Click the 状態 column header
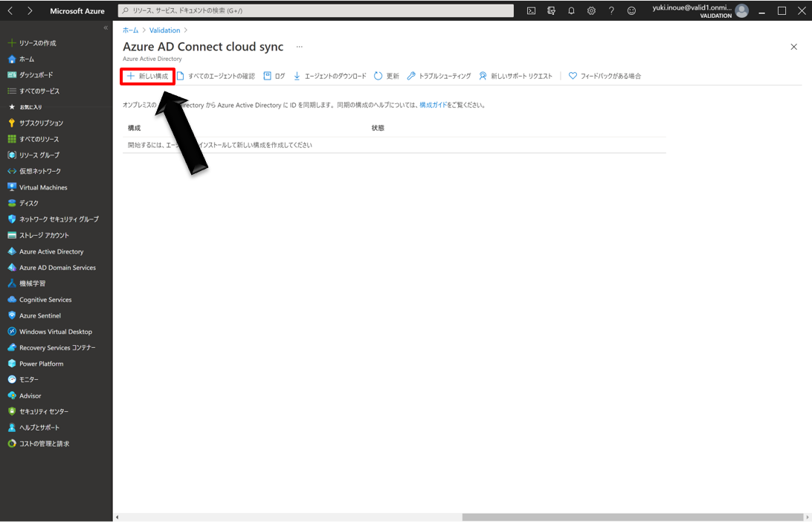The image size is (812, 522). coord(378,128)
